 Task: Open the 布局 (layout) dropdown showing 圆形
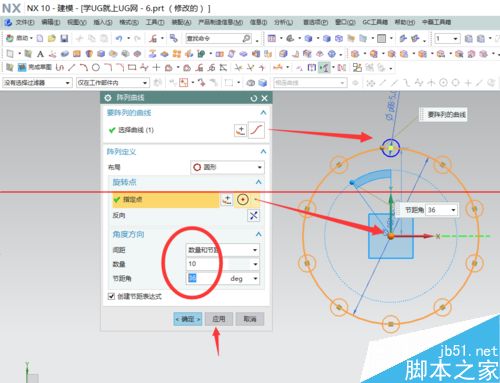[228, 167]
